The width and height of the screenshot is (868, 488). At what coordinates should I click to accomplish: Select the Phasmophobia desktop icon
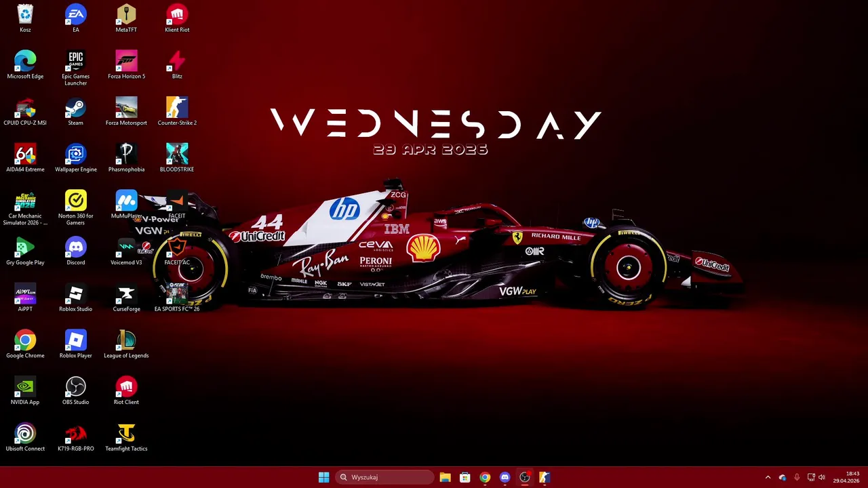pyautogui.click(x=126, y=158)
